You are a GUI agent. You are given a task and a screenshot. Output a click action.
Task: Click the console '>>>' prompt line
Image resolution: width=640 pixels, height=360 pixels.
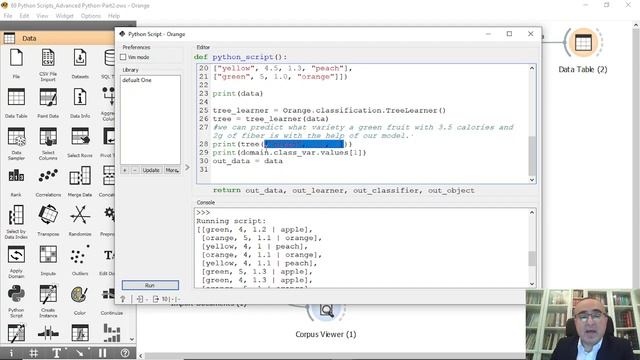[x=203, y=213]
